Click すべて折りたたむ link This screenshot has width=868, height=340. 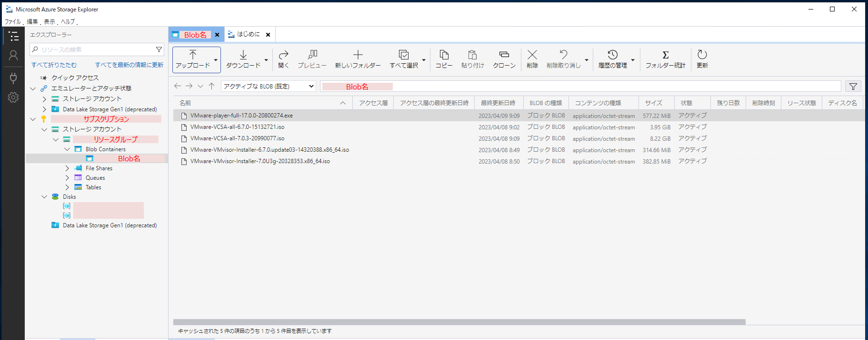[54, 65]
